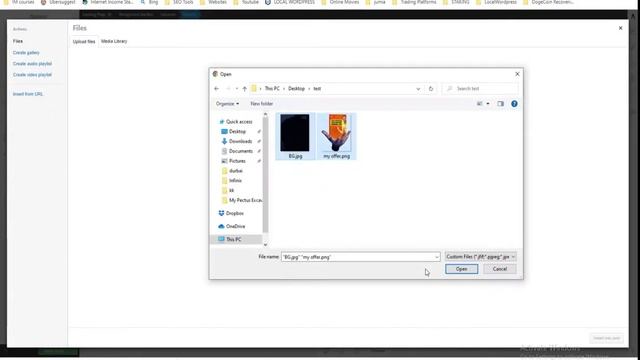Viewport: 640px width, 360px height.
Task: Open the view options dropdown arrow
Action: pyautogui.click(x=488, y=104)
